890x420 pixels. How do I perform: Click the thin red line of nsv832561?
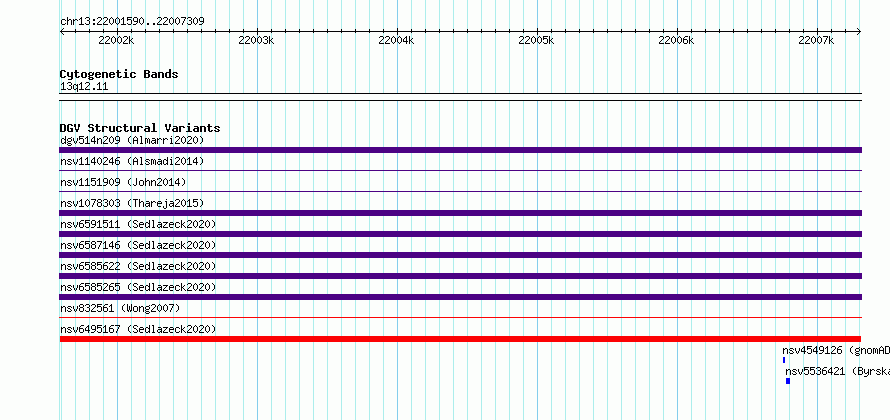[460, 317]
